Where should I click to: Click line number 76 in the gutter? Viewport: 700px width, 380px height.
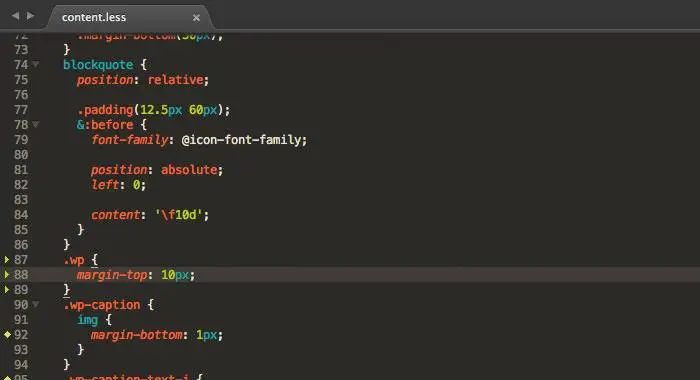click(x=21, y=95)
